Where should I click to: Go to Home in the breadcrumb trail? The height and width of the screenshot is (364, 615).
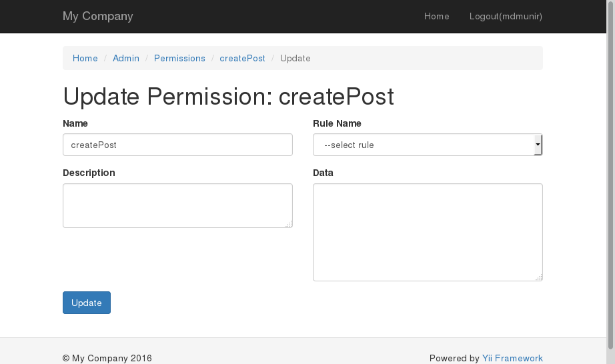point(85,58)
